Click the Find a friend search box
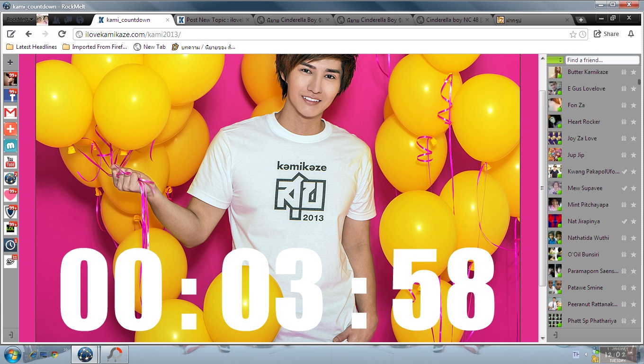 tap(602, 60)
